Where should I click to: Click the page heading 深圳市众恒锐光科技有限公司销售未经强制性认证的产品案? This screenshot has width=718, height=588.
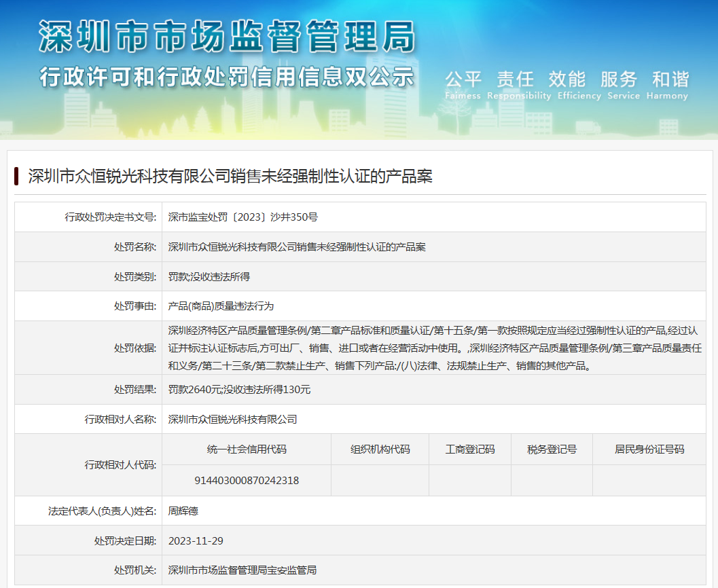pyautogui.click(x=230, y=176)
